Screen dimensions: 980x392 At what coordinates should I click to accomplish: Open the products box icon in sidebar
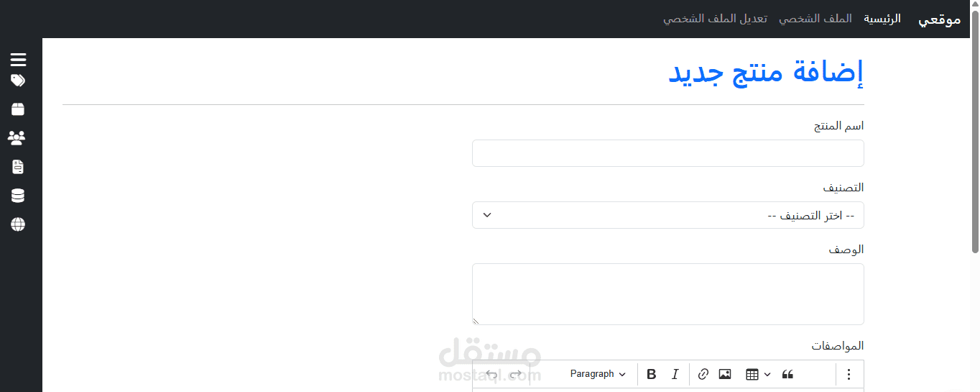[x=18, y=109]
